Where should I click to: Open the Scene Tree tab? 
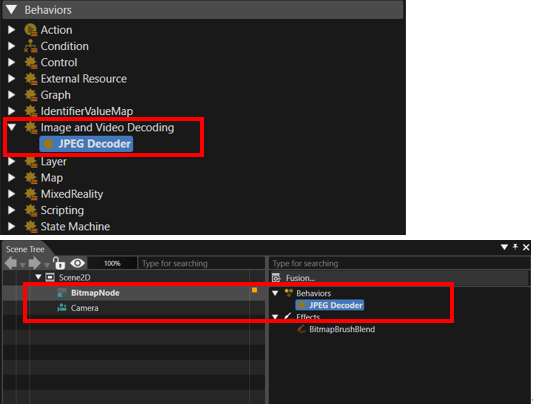click(25, 249)
